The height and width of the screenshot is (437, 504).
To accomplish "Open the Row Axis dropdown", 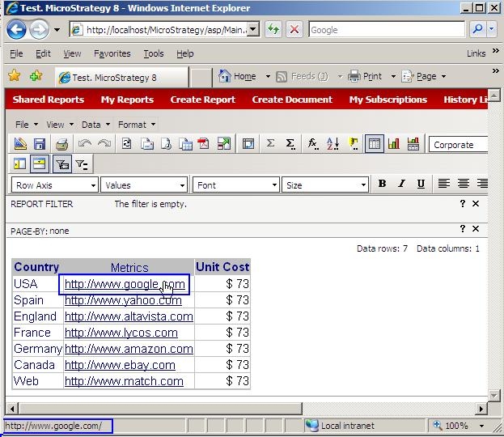I will tap(55, 185).
